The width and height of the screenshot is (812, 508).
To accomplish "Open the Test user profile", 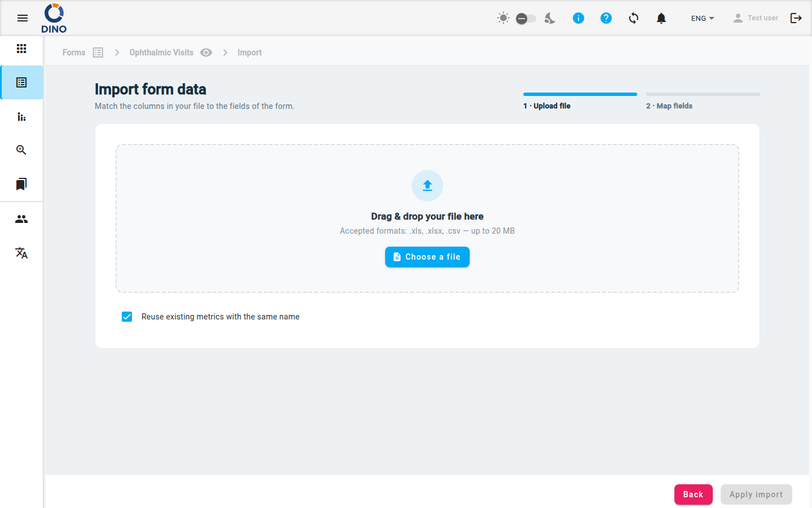I will click(x=755, y=18).
